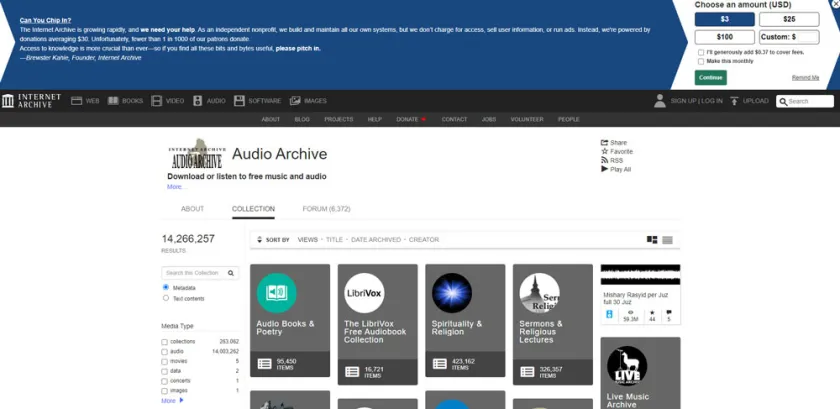Click the Video film icon in navbar

click(156, 101)
